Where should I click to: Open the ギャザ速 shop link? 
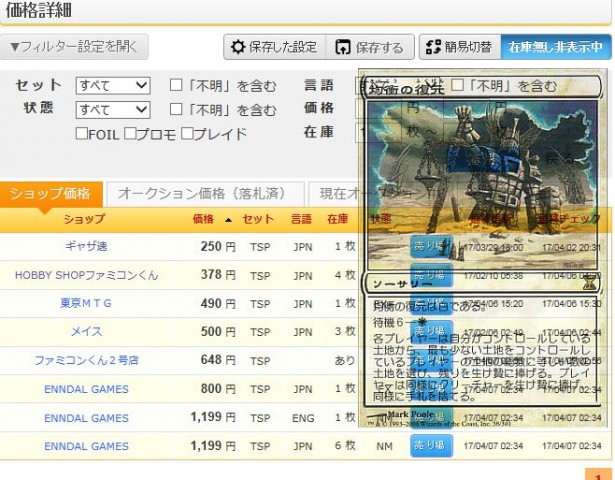[x=86, y=246]
